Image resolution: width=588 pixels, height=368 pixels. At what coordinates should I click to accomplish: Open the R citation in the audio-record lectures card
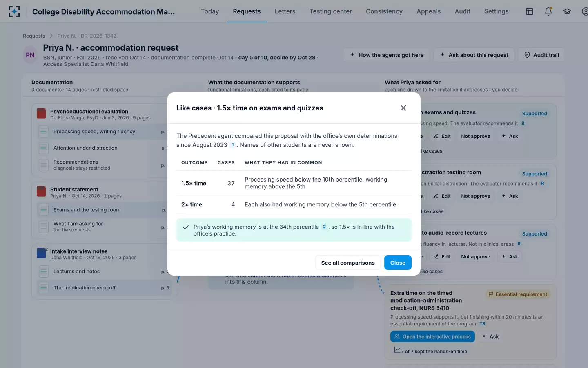519,244
